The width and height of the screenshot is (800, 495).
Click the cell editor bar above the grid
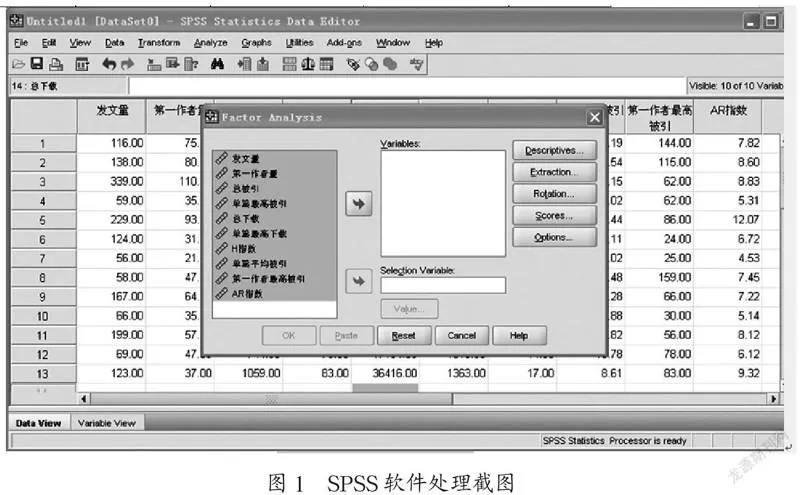click(x=407, y=86)
